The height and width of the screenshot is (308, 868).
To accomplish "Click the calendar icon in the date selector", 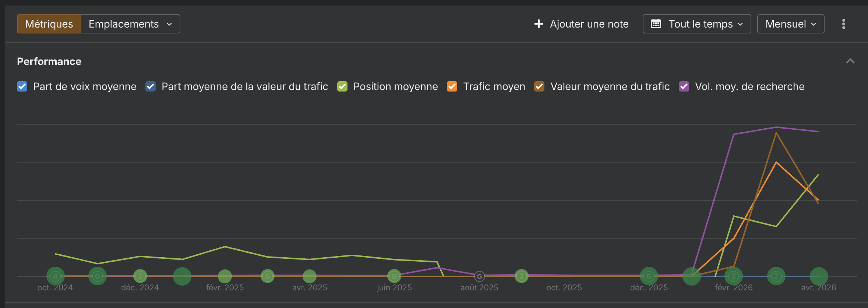I will coord(658,24).
